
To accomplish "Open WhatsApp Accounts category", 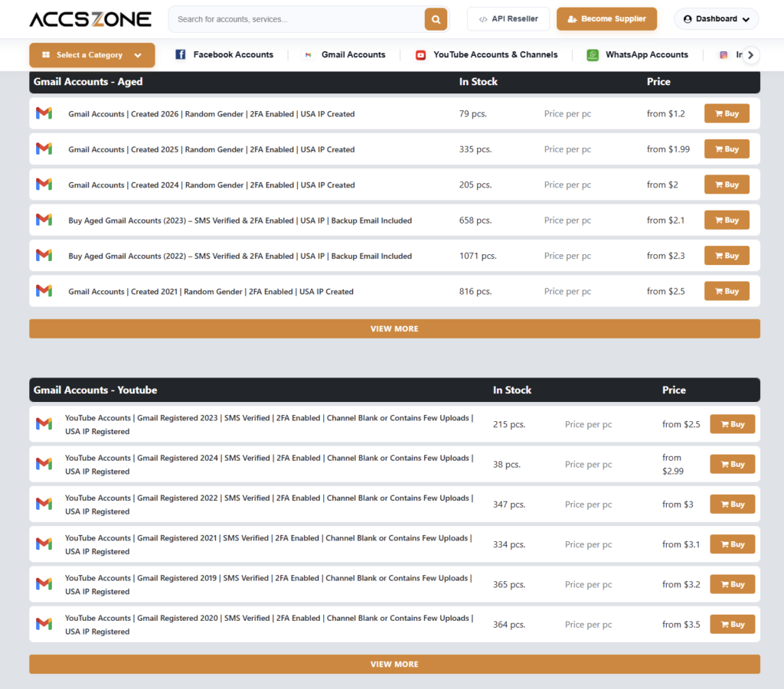I will click(x=646, y=54).
